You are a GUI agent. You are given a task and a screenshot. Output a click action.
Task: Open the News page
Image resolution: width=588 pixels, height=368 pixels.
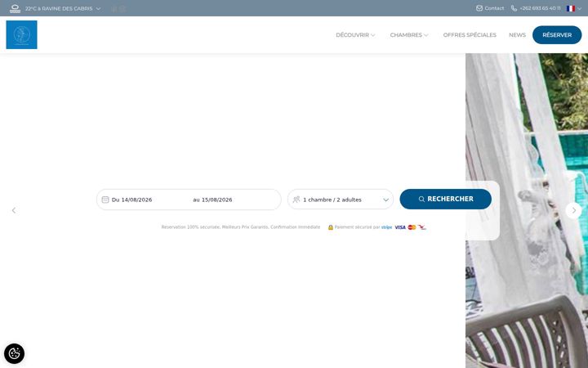tap(517, 35)
